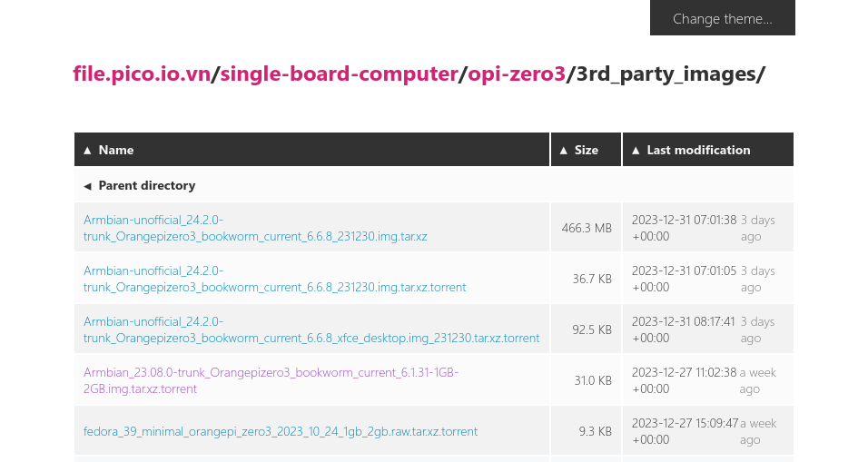
Task: Go to file.pico.io.vn root breadcrumb
Action: 142,74
